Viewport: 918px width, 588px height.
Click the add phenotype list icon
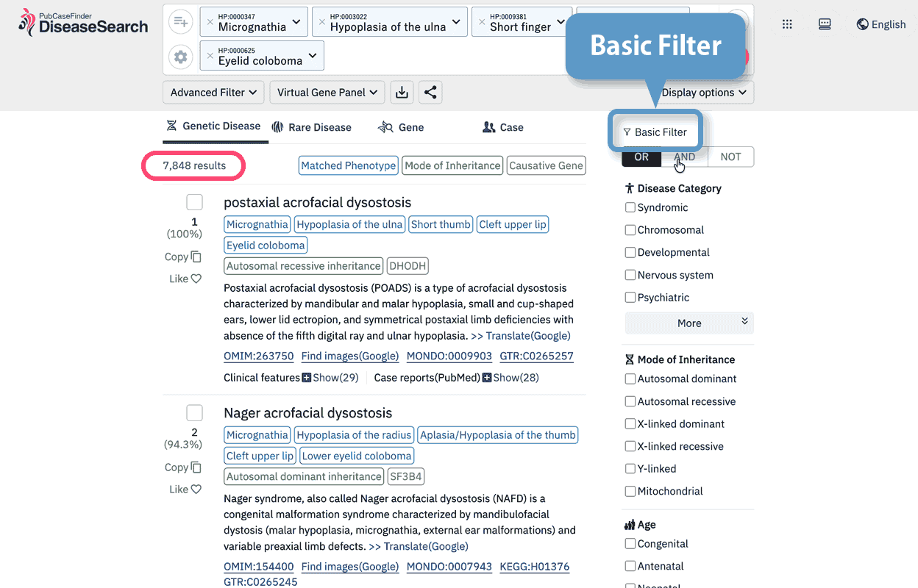click(180, 22)
